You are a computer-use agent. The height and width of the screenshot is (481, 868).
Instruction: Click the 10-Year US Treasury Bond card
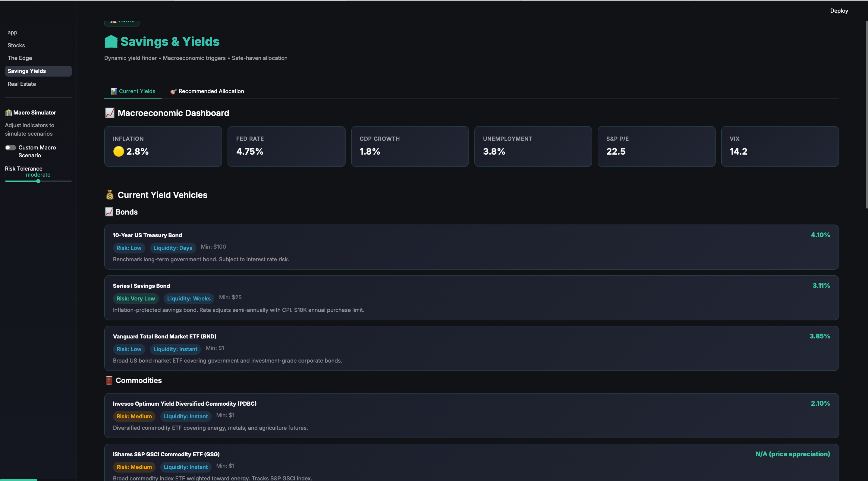click(471, 247)
